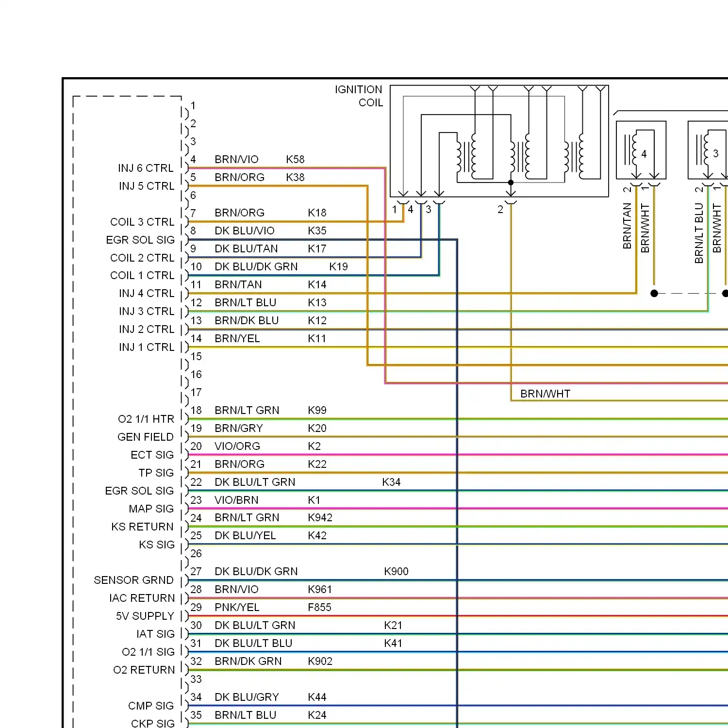Screen dimensions: 728x728
Task: Click circuit code K24
Action: (317, 715)
